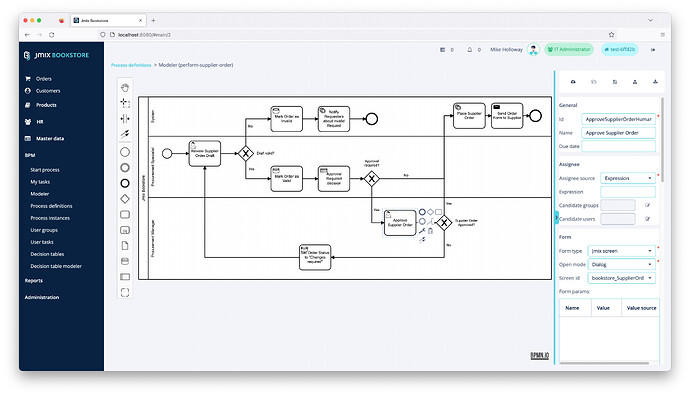
Task: Edit candidate users via pencil icon
Action: tap(647, 219)
